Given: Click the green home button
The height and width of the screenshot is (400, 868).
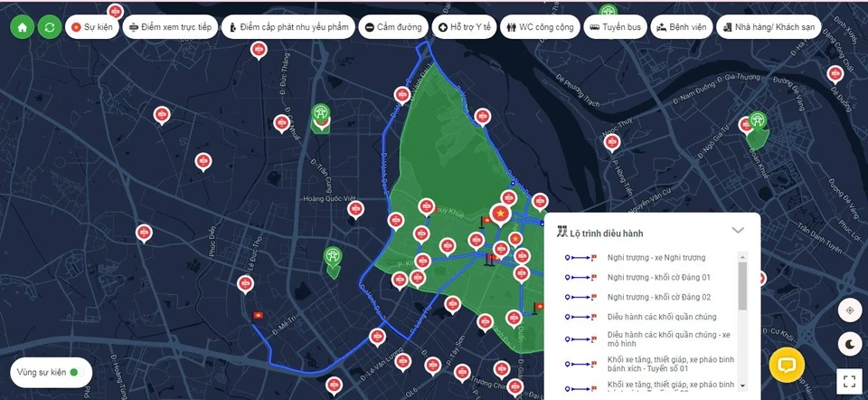Looking at the screenshot, I should click(23, 27).
